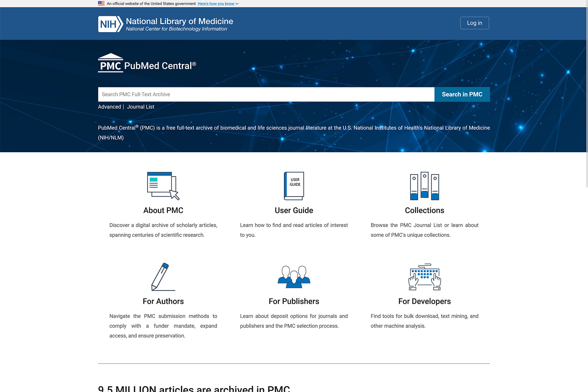Open the For Publishers heading link
The image size is (588, 392).
tap(294, 301)
